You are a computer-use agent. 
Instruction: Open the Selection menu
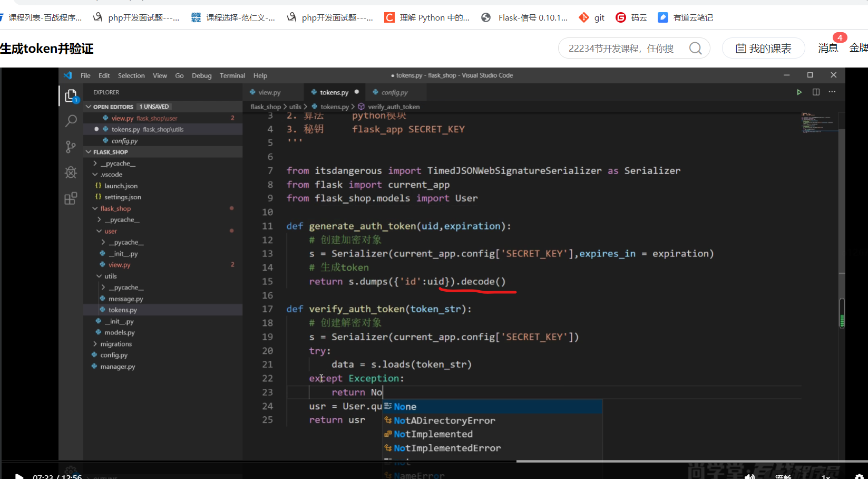click(x=131, y=75)
